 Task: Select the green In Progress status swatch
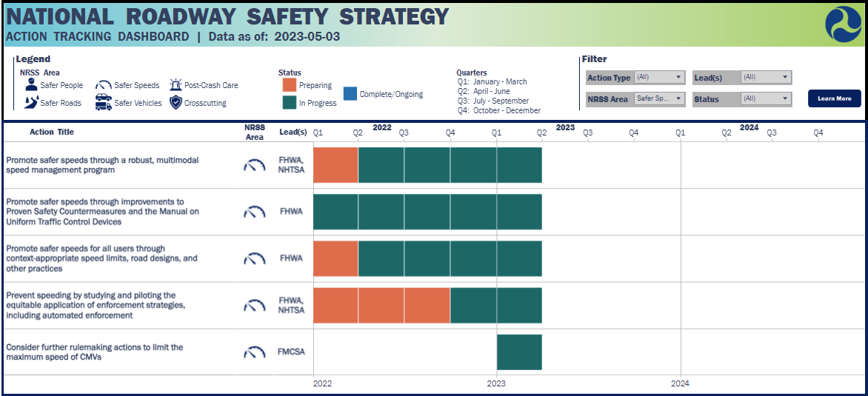pyautogui.click(x=290, y=103)
